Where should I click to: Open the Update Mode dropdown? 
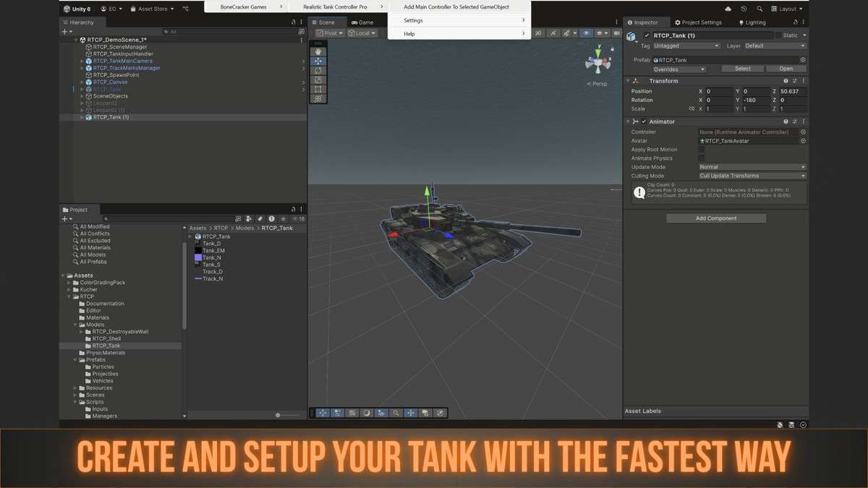point(752,167)
